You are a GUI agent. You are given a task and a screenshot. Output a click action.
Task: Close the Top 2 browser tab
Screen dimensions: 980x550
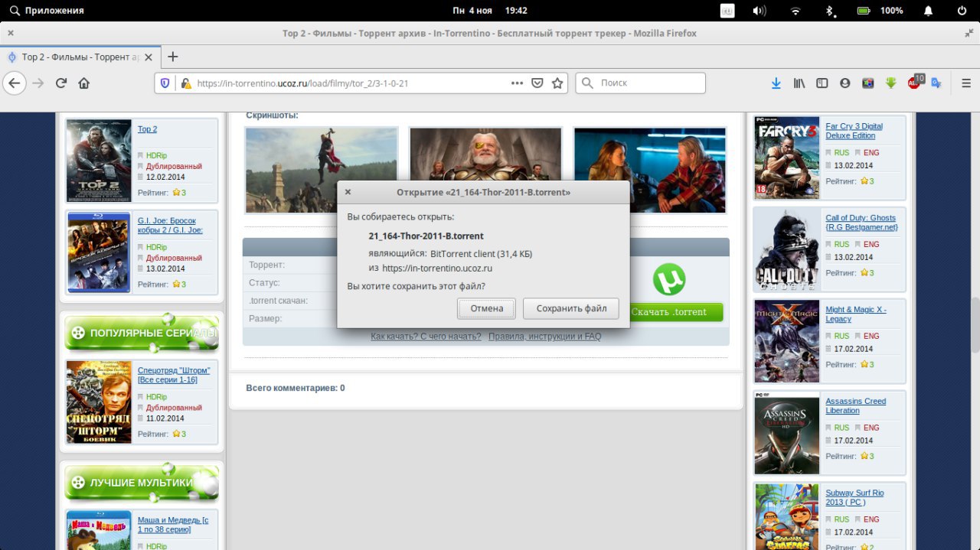tap(149, 57)
